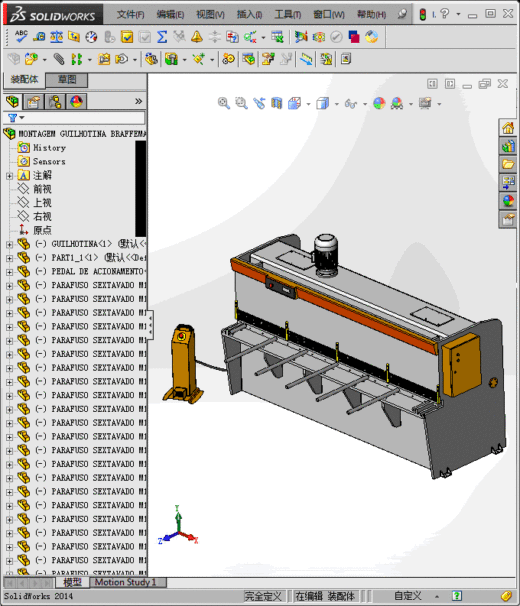The height and width of the screenshot is (606, 520).
Task: Open the Section View tool
Action: pyautogui.click(x=276, y=103)
